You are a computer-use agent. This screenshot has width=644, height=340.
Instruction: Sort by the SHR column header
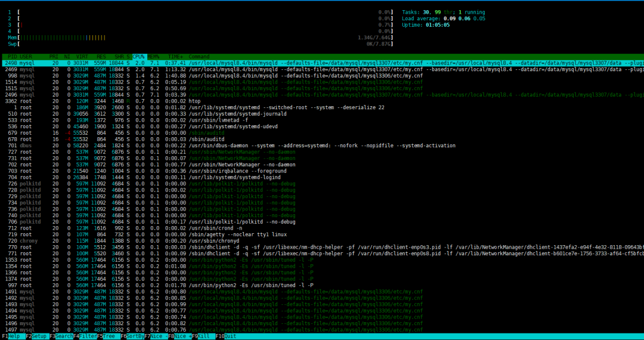click(x=119, y=57)
